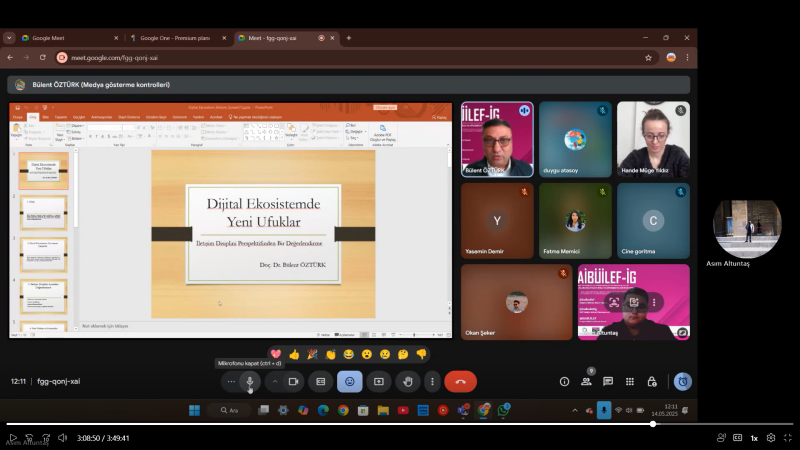Raise hand in Meet

click(x=408, y=382)
